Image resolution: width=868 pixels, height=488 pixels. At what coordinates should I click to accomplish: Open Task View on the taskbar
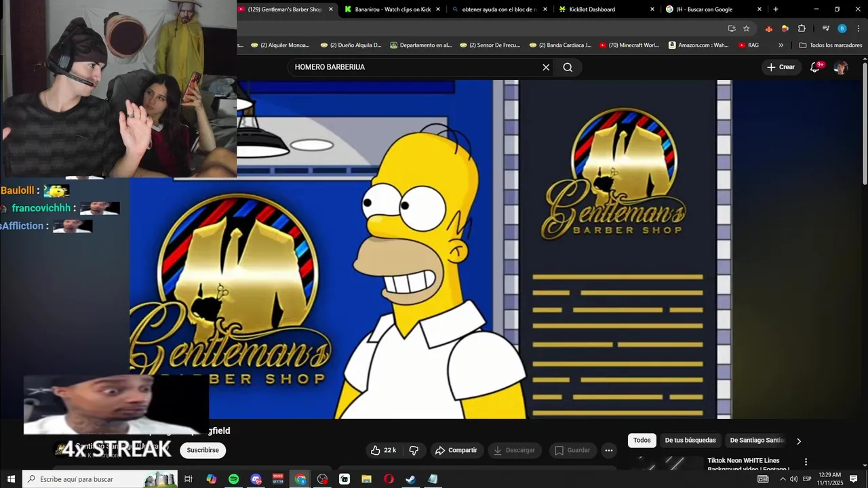click(189, 479)
